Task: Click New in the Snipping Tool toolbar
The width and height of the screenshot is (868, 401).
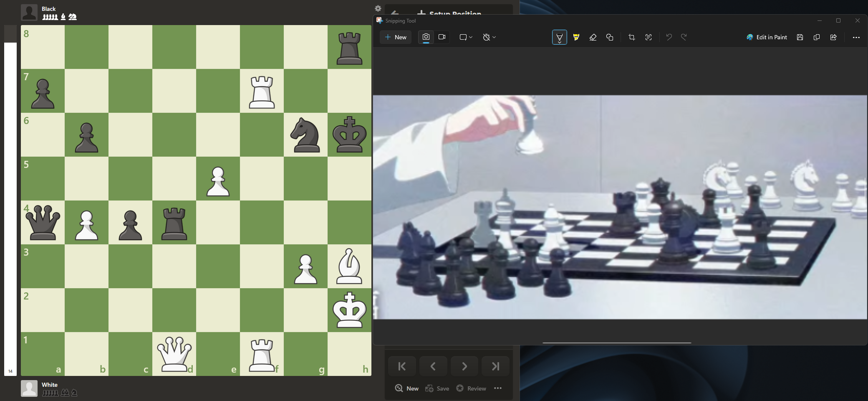Action: click(x=396, y=37)
